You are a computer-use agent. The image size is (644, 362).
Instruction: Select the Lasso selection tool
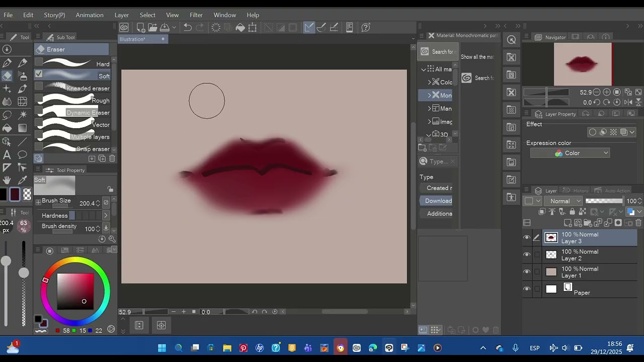pyautogui.click(x=7, y=115)
